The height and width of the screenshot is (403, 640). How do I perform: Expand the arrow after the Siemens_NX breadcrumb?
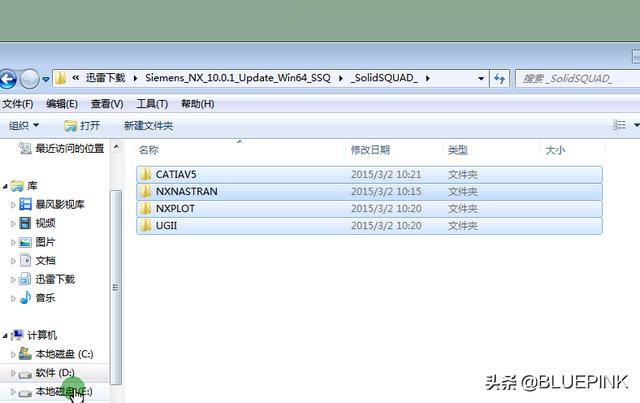[341, 78]
